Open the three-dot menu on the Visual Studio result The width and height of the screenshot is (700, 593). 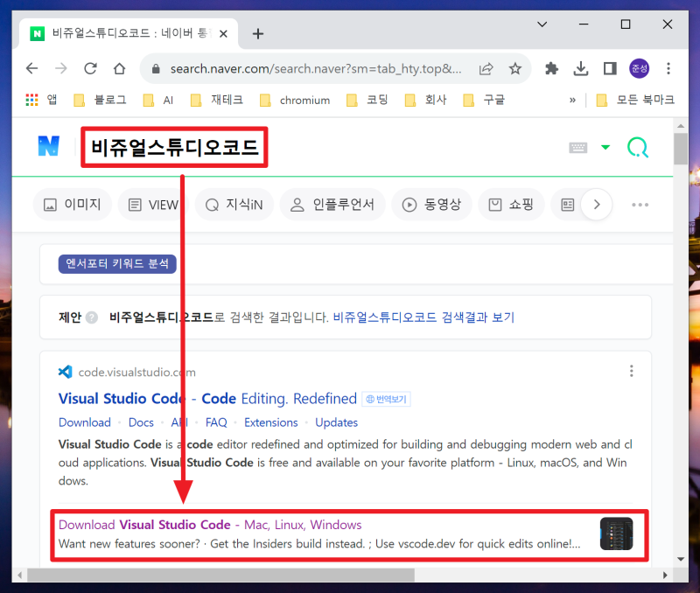coord(632,370)
